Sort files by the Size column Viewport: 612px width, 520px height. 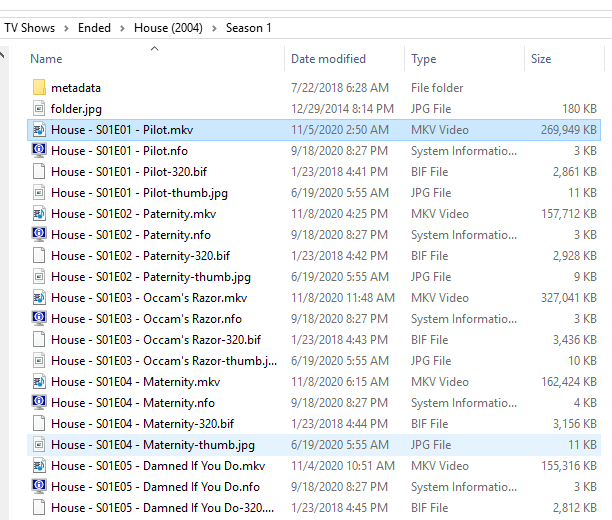[541, 60]
